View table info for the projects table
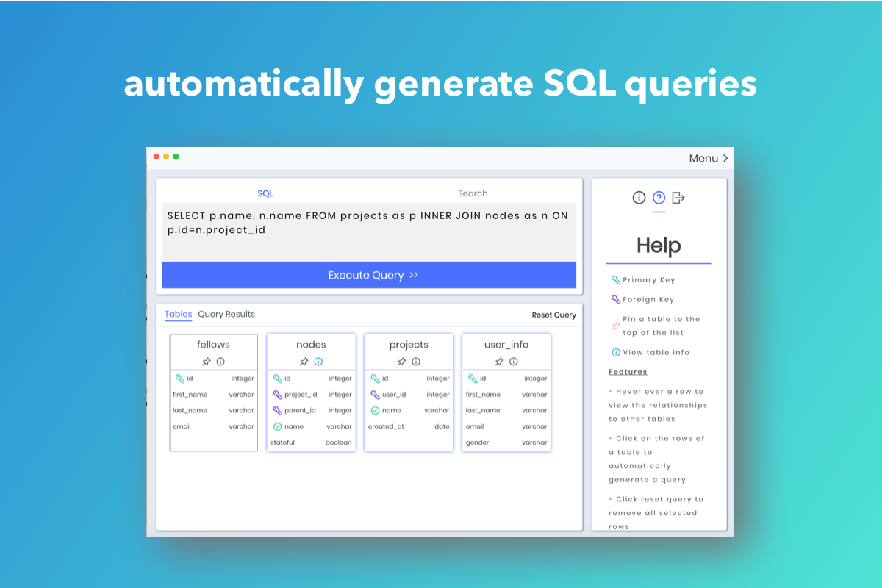 pos(417,362)
